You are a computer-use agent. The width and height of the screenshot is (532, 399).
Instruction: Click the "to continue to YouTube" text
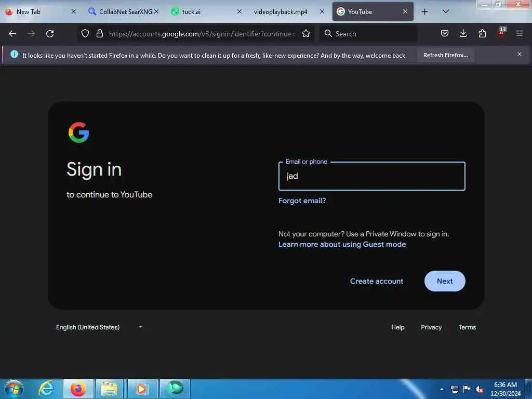point(109,194)
